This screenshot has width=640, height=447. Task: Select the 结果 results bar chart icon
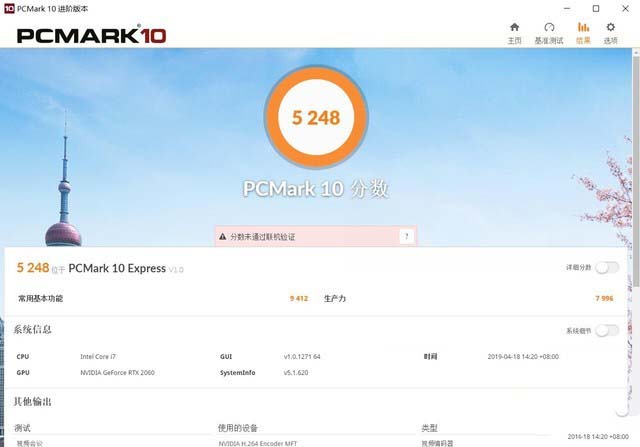(583, 27)
